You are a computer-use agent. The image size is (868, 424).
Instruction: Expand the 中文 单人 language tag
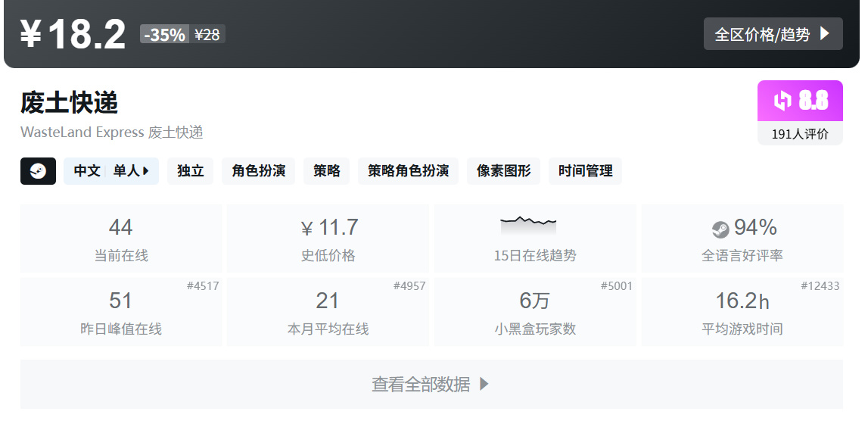[111, 171]
